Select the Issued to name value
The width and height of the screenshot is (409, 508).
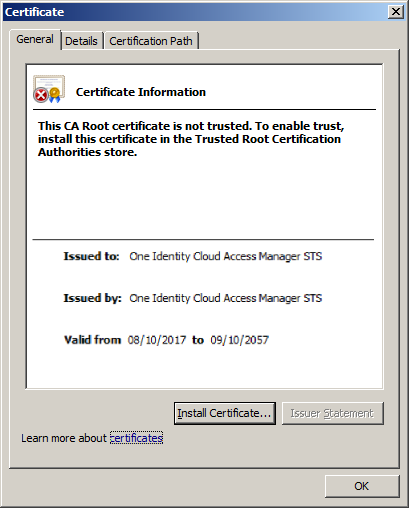coord(226,256)
